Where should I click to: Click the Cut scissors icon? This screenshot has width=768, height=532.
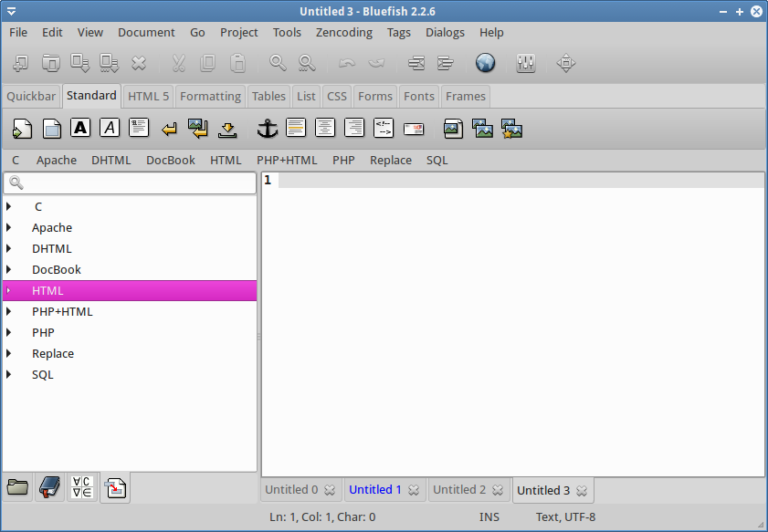[179, 63]
